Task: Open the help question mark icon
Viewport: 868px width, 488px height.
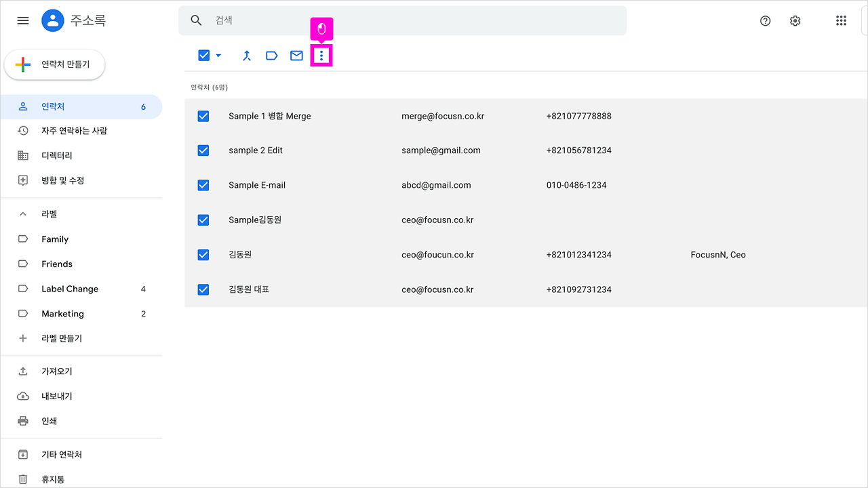Action: (x=766, y=21)
